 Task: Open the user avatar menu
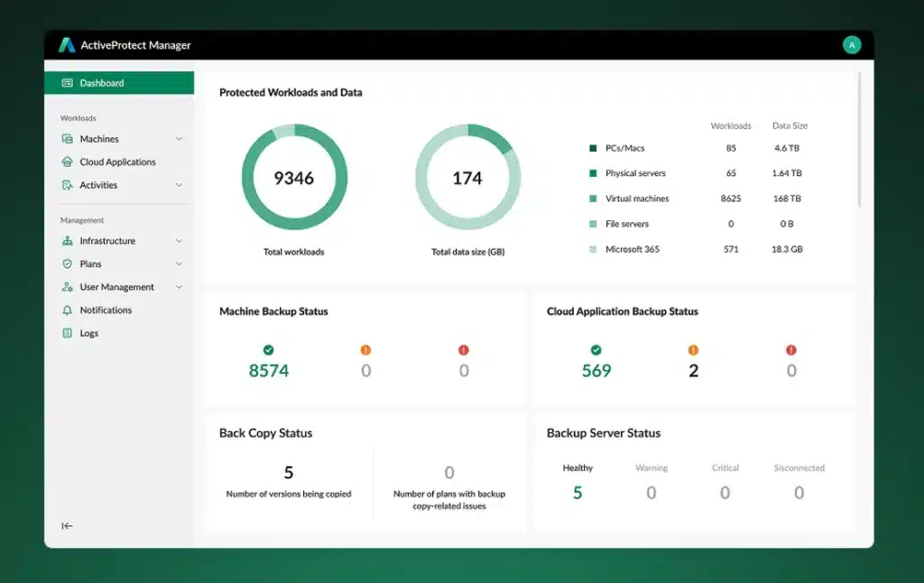(x=852, y=45)
